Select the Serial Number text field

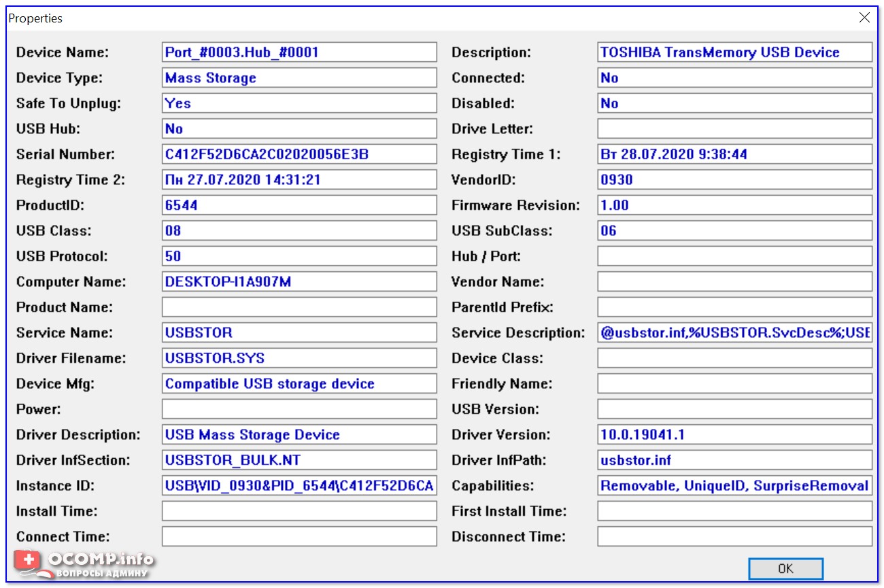[x=299, y=154]
